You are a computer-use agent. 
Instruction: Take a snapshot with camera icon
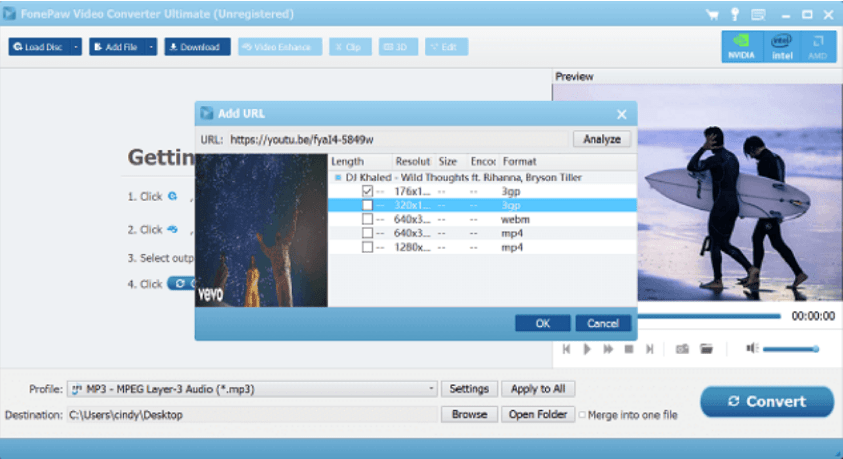[x=682, y=349]
